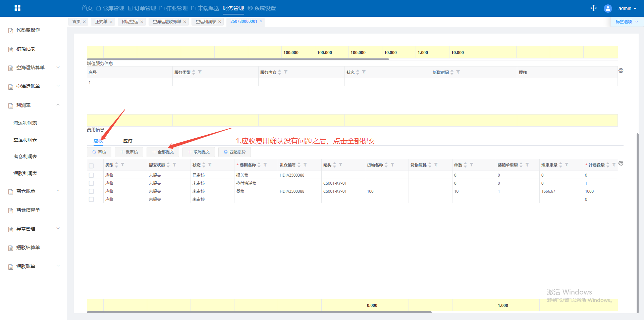This screenshot has height=320, width=644.
Task: Close the 空运利润表 tab
Action: (220, 22)
